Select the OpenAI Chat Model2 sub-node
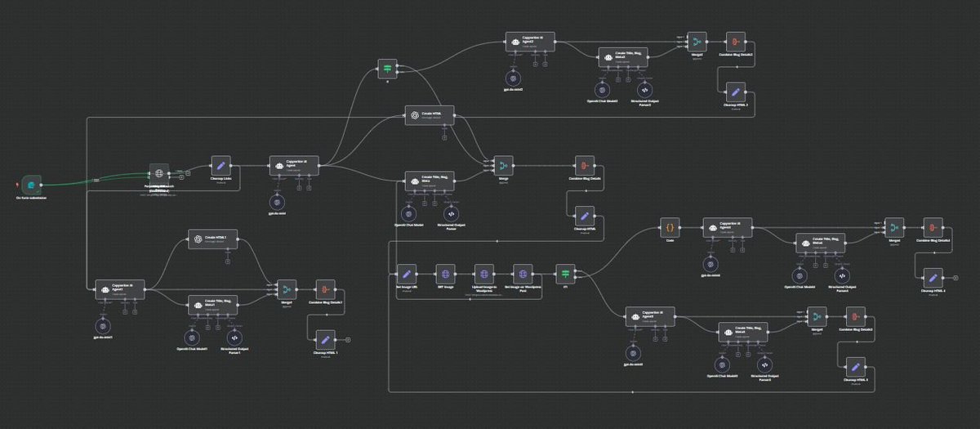 click(x=603, y=89)
